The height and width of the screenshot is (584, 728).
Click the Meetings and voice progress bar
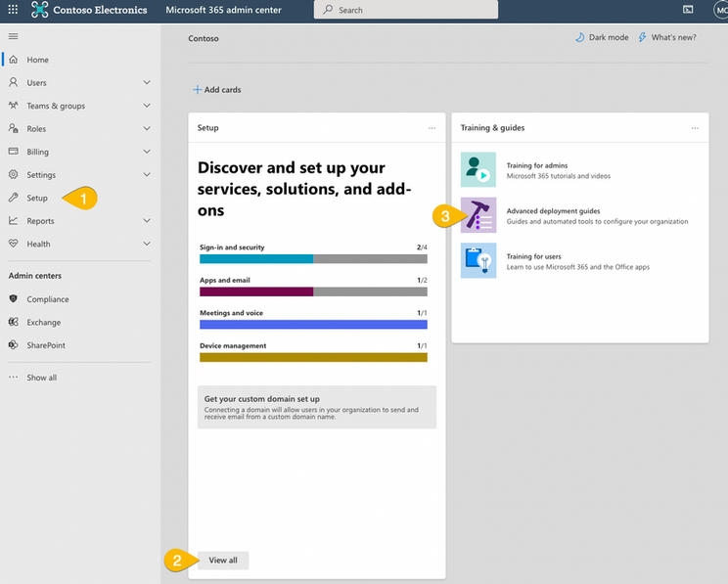(x=313, y=325)
